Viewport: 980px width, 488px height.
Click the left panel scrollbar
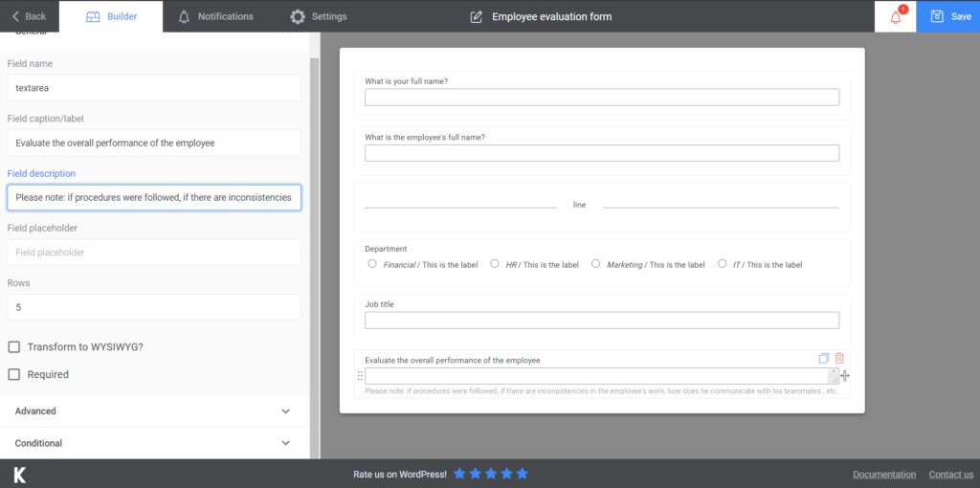click(314, 256)
